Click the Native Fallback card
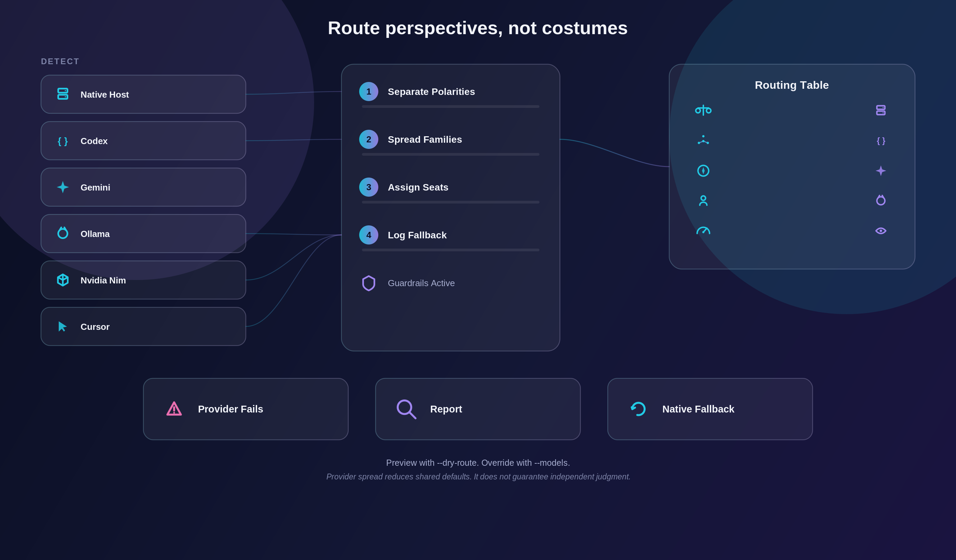Image resolution: width=956 pixels, height=560 pixels. point(710,409)
